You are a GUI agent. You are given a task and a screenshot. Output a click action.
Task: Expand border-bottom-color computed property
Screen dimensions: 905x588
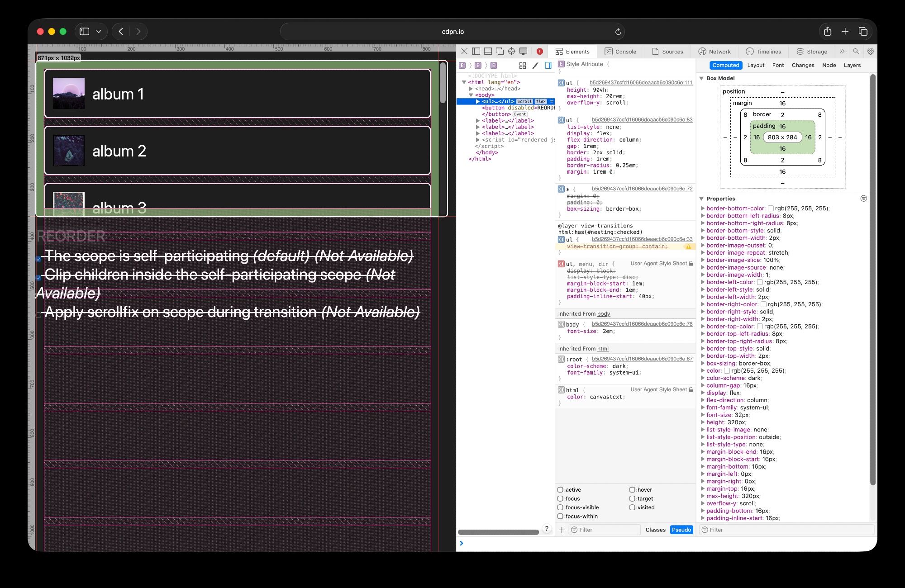pos(703,209)
